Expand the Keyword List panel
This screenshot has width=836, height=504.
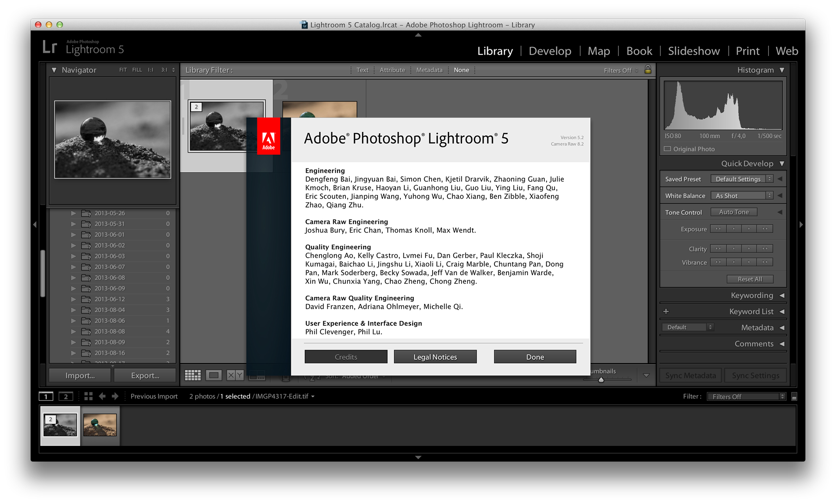pyautogui.click(x=782, y=311)
